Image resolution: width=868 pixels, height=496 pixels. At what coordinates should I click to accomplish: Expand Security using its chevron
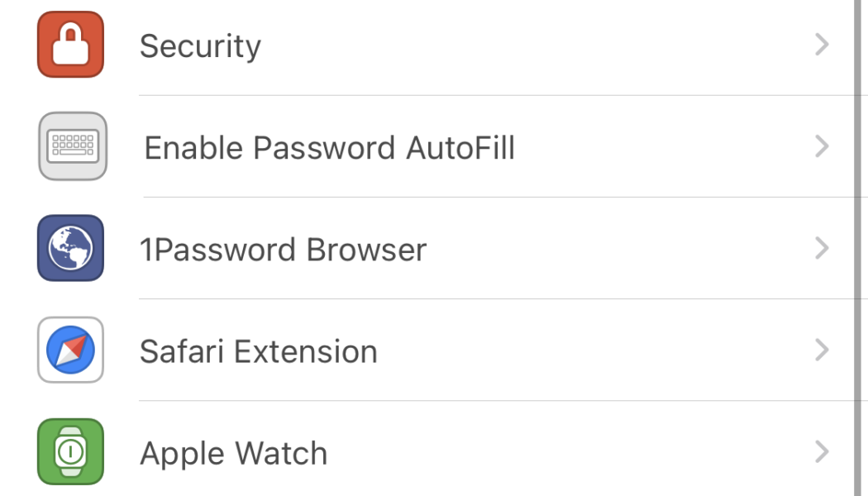click(821, 45)
